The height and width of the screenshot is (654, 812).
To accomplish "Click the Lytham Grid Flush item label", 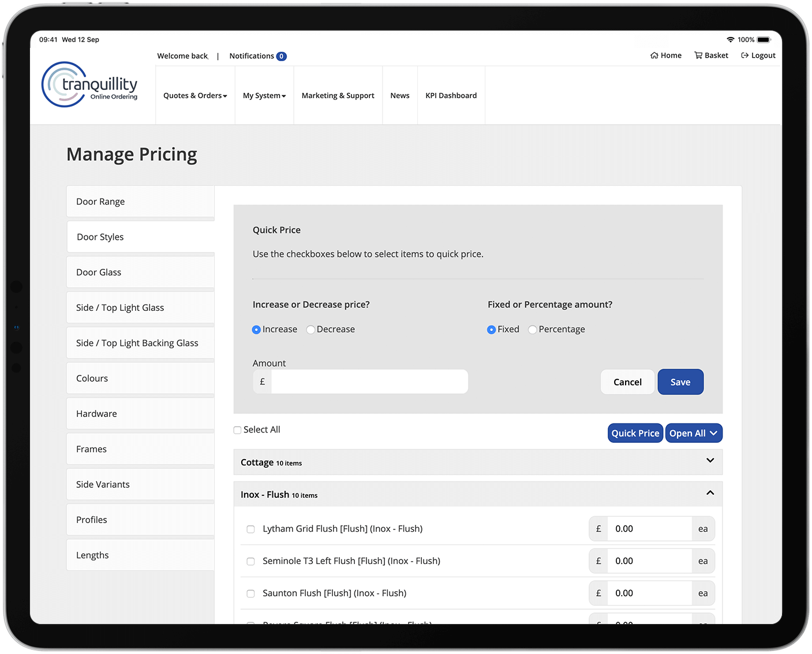I will point(343,529).
